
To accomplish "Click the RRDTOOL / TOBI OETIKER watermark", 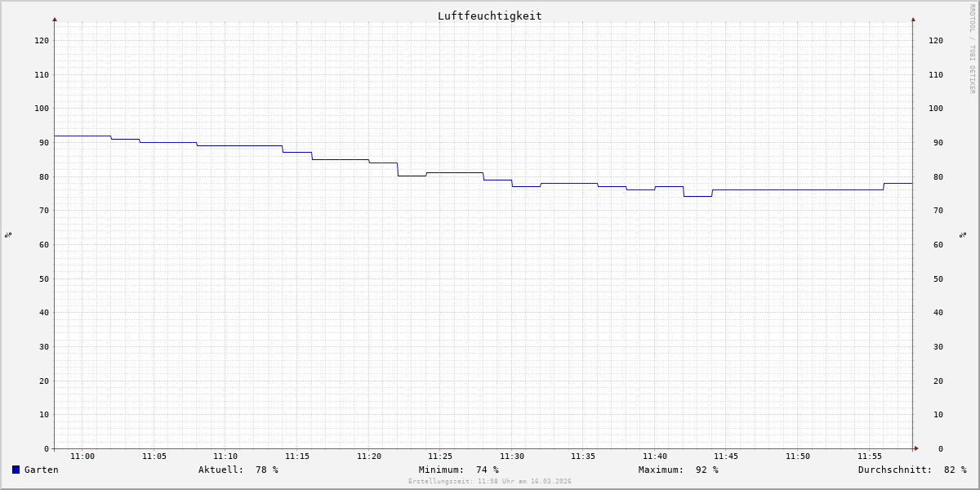I will click(x=972, y=49).
